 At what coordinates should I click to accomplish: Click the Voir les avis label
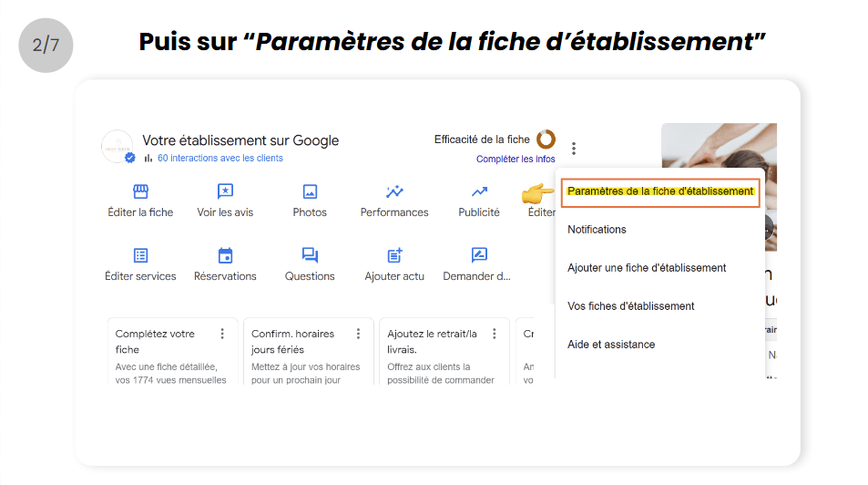coord(225,212)
